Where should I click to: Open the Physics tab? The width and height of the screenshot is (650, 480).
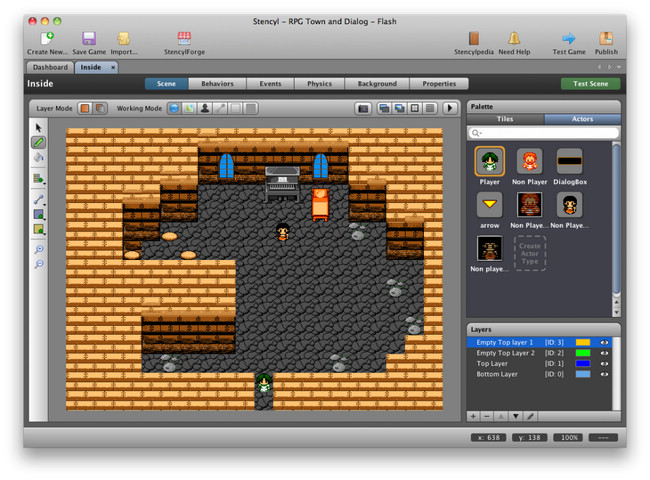pos(319,84)
